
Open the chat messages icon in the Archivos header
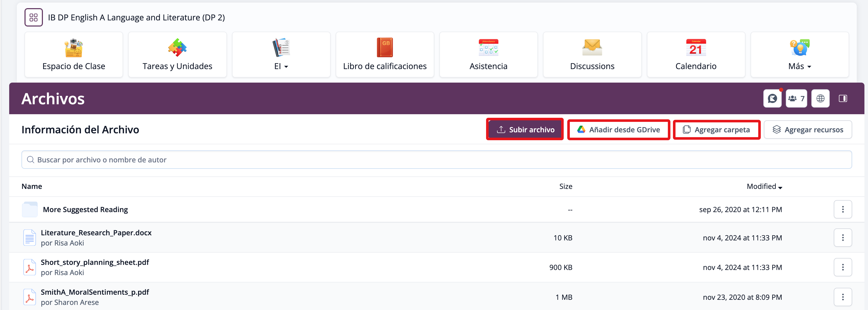(772, 99)
